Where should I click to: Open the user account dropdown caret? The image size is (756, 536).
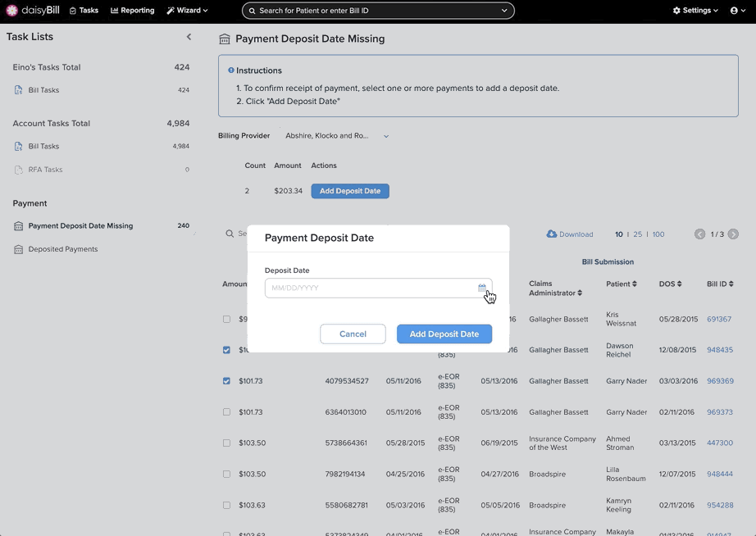point(744,11)
